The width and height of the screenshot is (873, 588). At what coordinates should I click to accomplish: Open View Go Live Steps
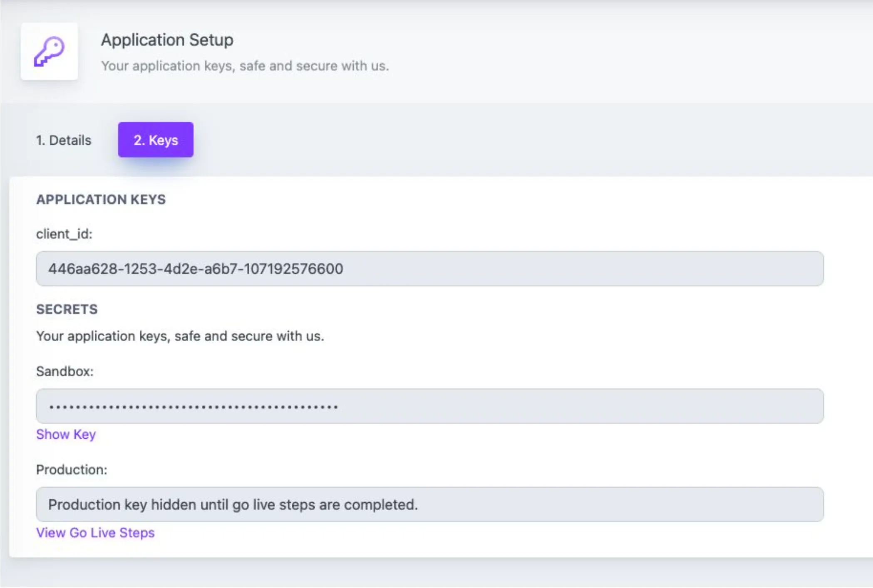(x=95, y=533)
